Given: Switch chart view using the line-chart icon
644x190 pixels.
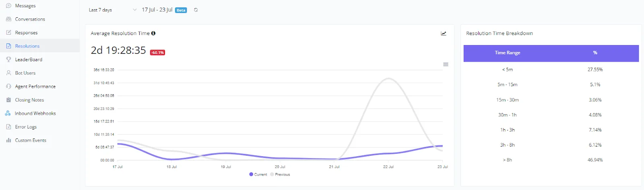Looking at the screenshot, I should pyautogui.click(x=444, y=33).
